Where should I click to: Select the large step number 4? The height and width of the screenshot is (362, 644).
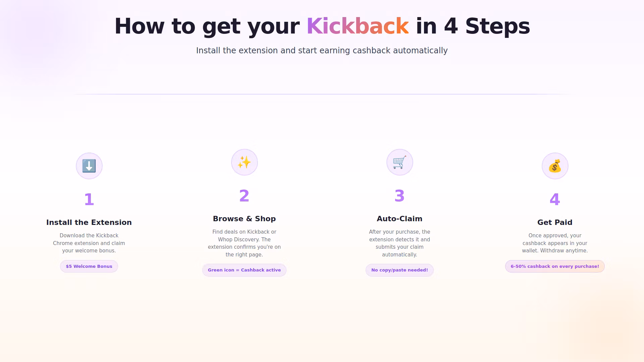(x=555, y=199)
